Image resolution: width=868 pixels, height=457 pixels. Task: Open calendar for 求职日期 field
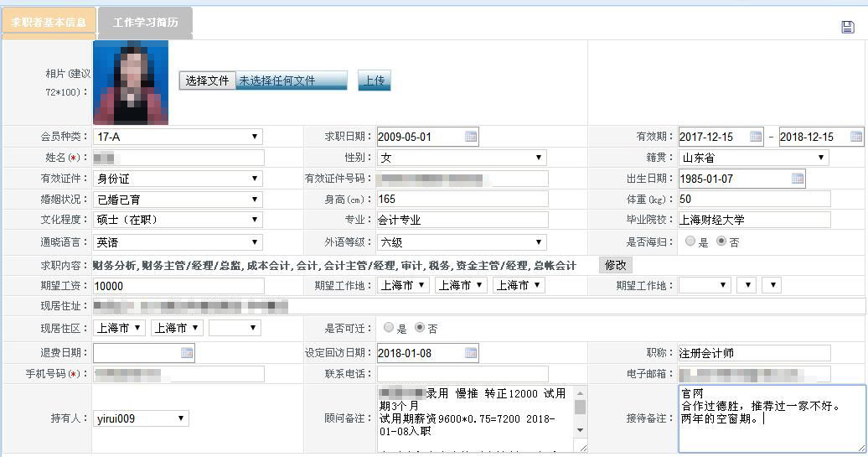pyautogui.click(x=471, y=137)
